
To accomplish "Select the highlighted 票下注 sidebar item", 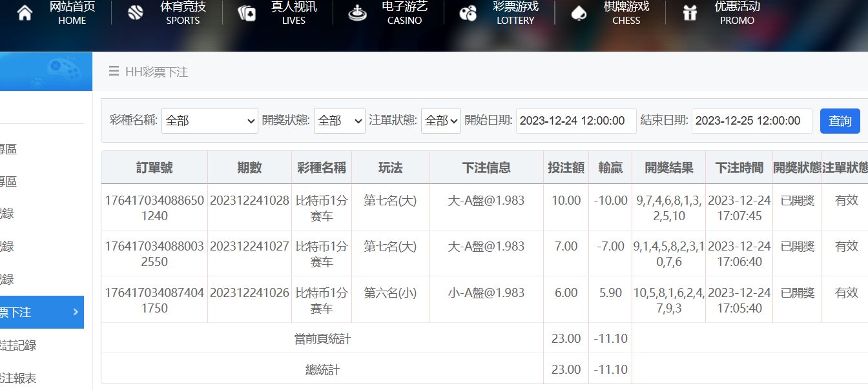I will coord(26,313).
